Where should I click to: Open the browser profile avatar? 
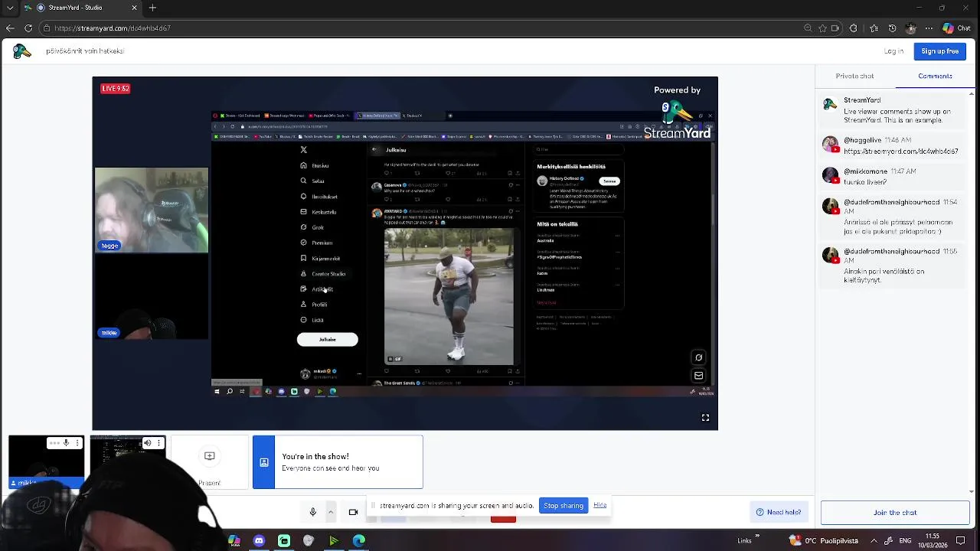910,28
